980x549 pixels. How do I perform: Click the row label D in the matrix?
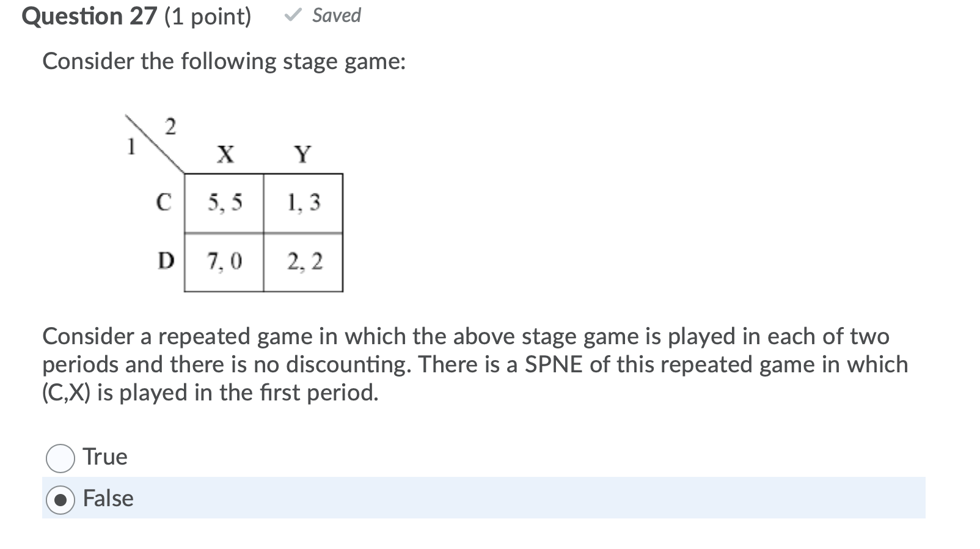[x=165, y=261]
